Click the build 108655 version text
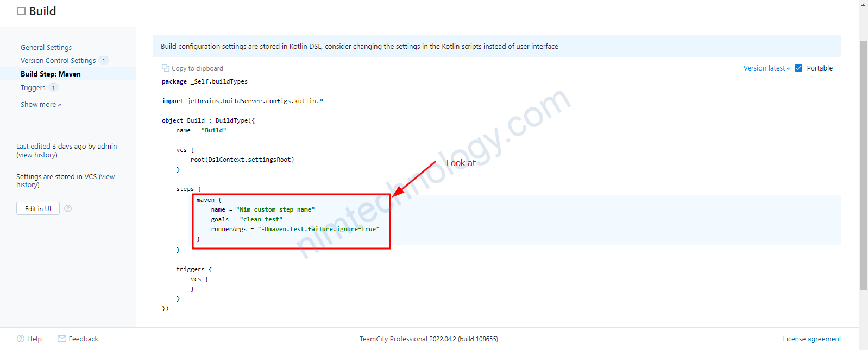 (477, 339)
